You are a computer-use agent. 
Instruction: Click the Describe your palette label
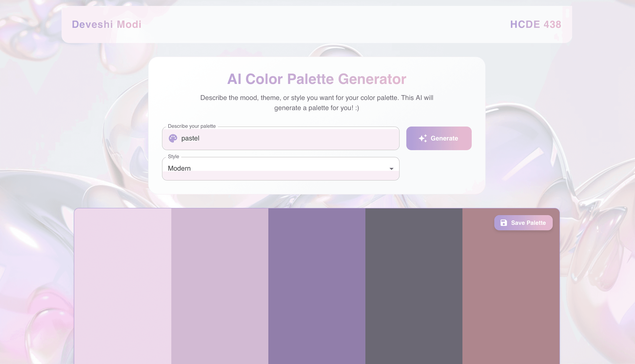[192, 126]
